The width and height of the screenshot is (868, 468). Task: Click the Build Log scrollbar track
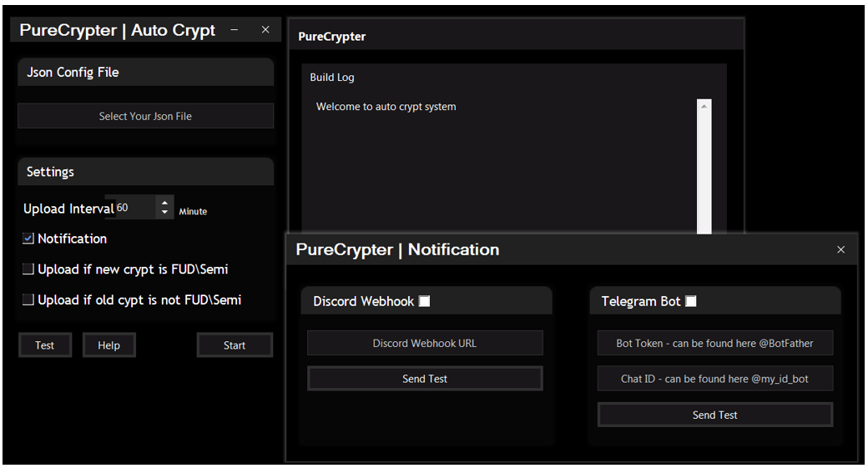(704, 172)
